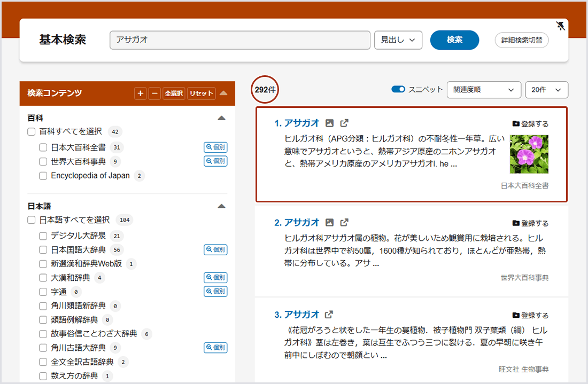
Task: Check 数え方の辞典 checkbox
Action: (43, 376)
